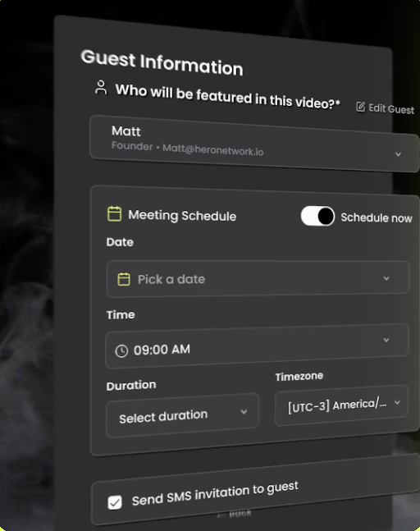Open the Pick a date dropdown

[258, 279]
